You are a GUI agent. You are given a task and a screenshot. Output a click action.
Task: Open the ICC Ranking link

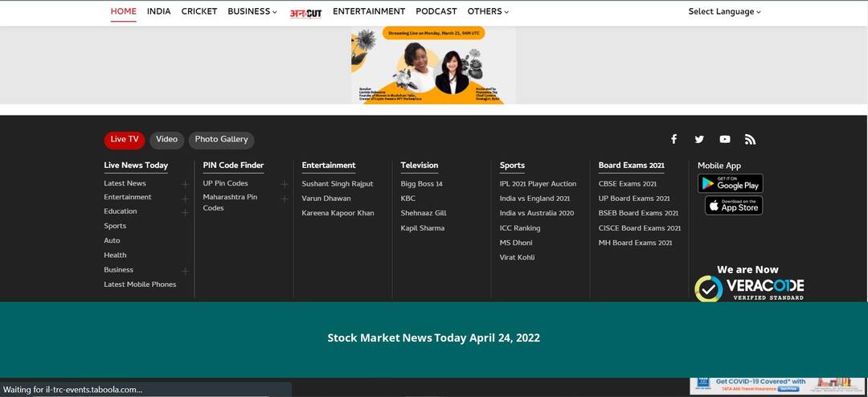520,228
